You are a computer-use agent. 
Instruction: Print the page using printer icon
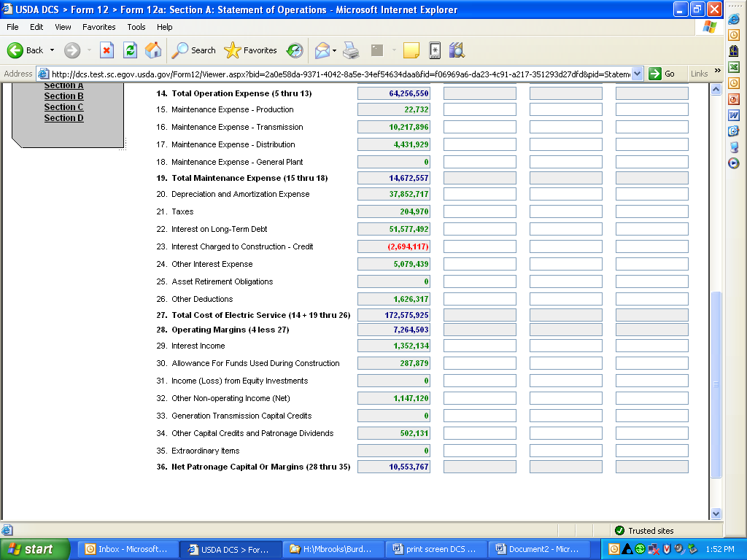click(x=351, y=50)
